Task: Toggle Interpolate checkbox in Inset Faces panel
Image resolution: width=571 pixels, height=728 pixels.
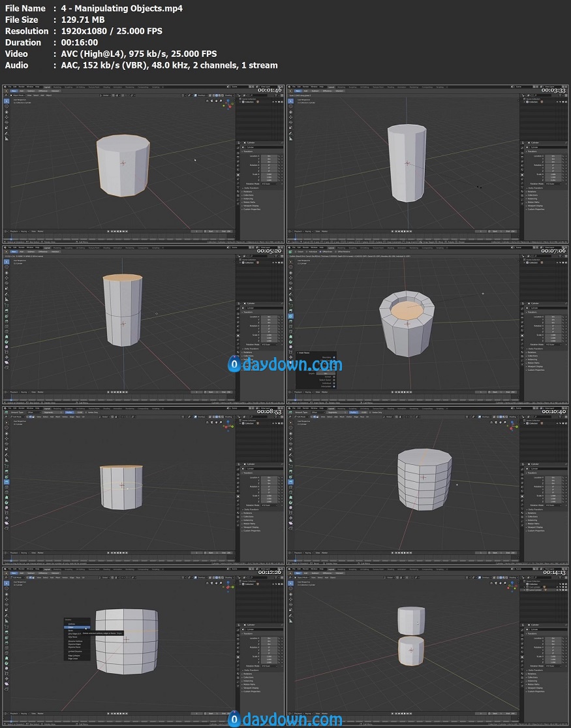Action: click(x=335, y=386)
